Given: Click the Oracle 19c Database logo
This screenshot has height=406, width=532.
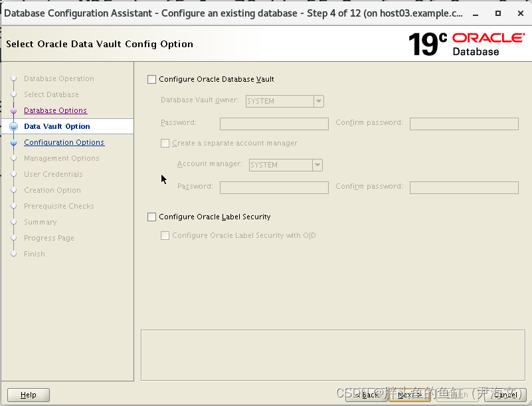Looking at the screenshot, I should [466, 44].
